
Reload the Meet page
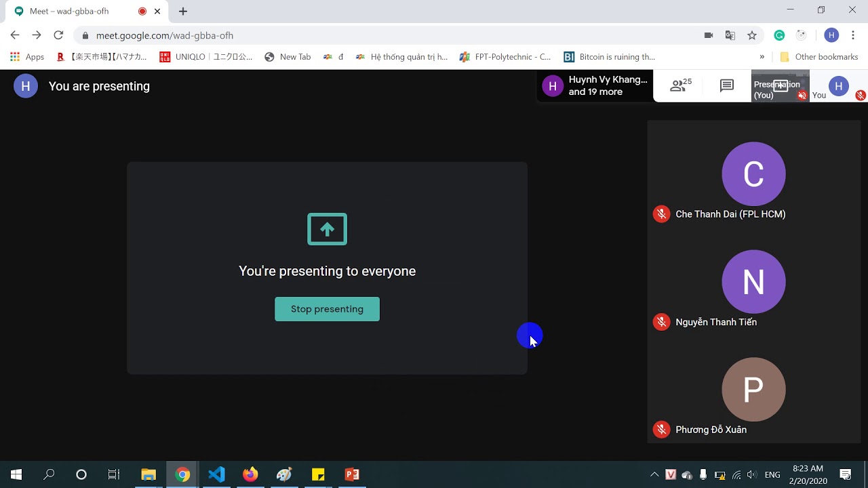(x=58, y=35)
